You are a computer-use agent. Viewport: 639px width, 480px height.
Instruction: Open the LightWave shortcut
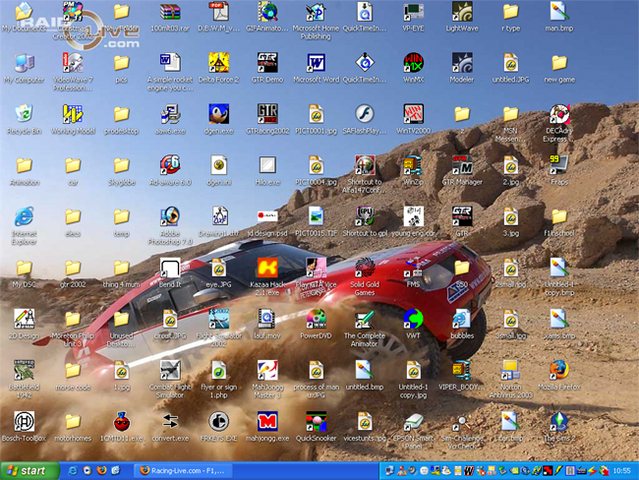[462, 12]
